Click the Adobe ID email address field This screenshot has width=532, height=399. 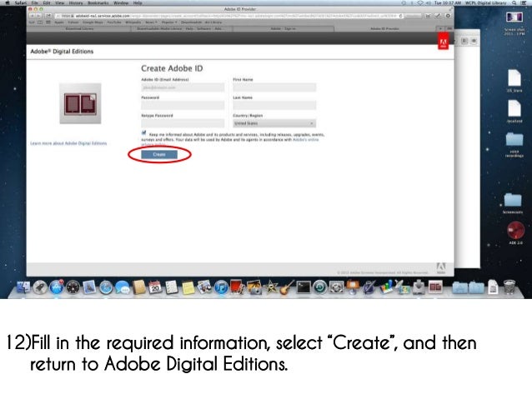click(183, 87)
